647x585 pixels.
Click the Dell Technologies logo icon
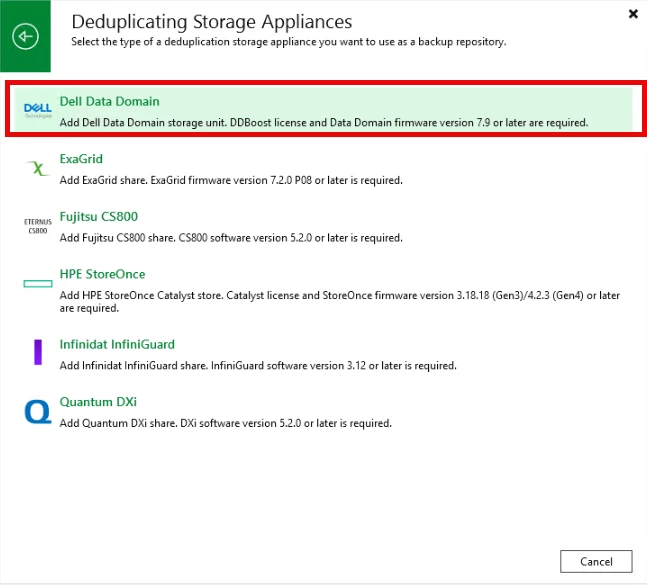(38, 111)
